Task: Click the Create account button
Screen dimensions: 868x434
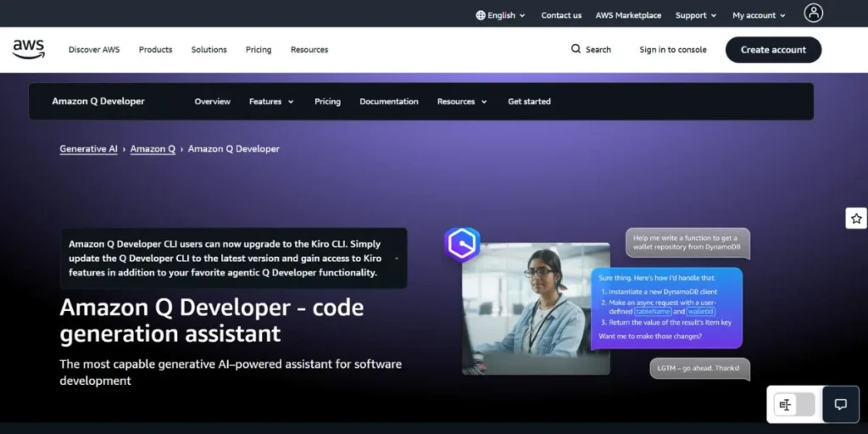Action: [773, 50]
